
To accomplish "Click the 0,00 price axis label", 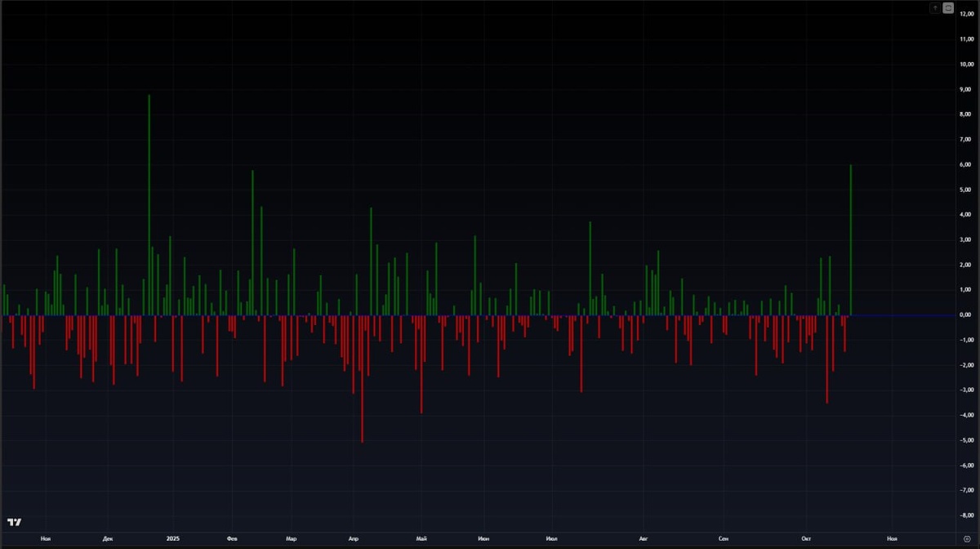I will pos(965,315).
